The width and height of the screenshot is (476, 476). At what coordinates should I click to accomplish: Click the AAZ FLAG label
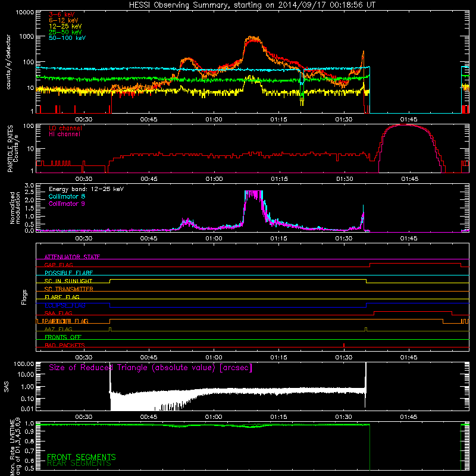(x=58, y=329)
